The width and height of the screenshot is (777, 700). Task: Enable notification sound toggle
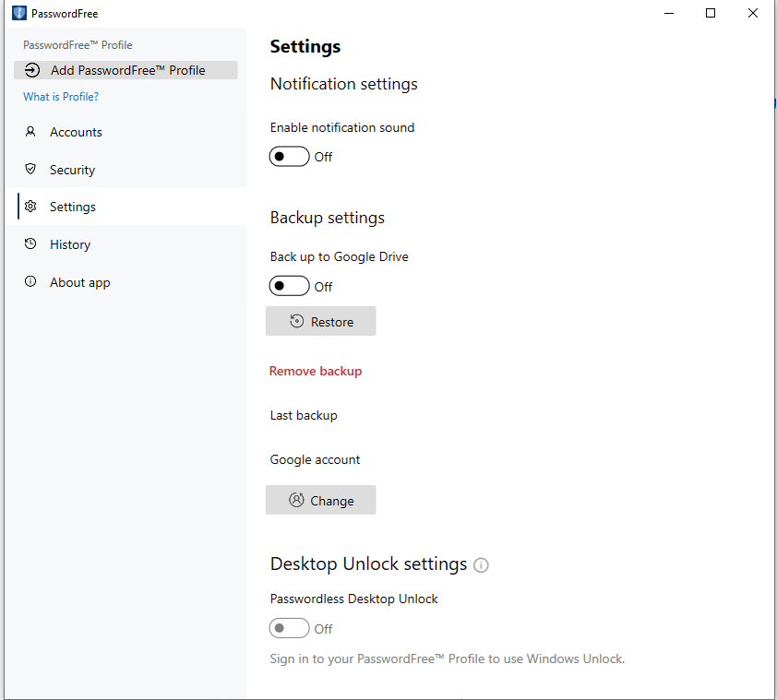pos(289,157)
